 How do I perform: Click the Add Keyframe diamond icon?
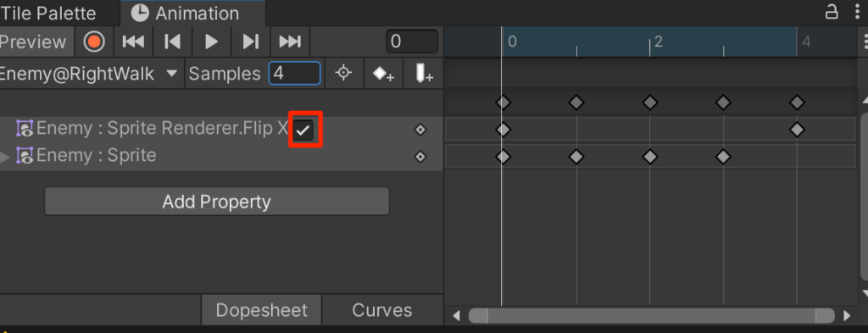tap(383, 74)
